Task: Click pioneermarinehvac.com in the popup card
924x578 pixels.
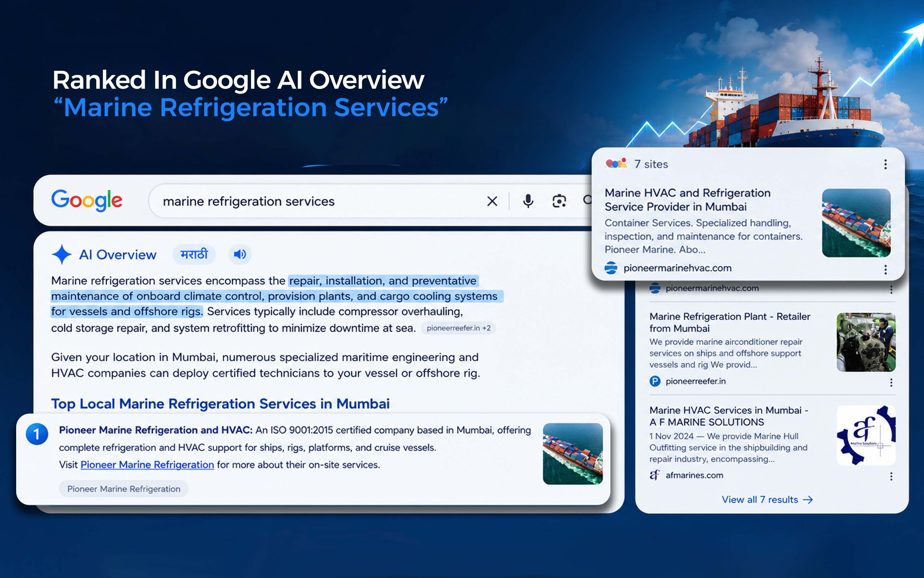Action: (x=677, y=268)
